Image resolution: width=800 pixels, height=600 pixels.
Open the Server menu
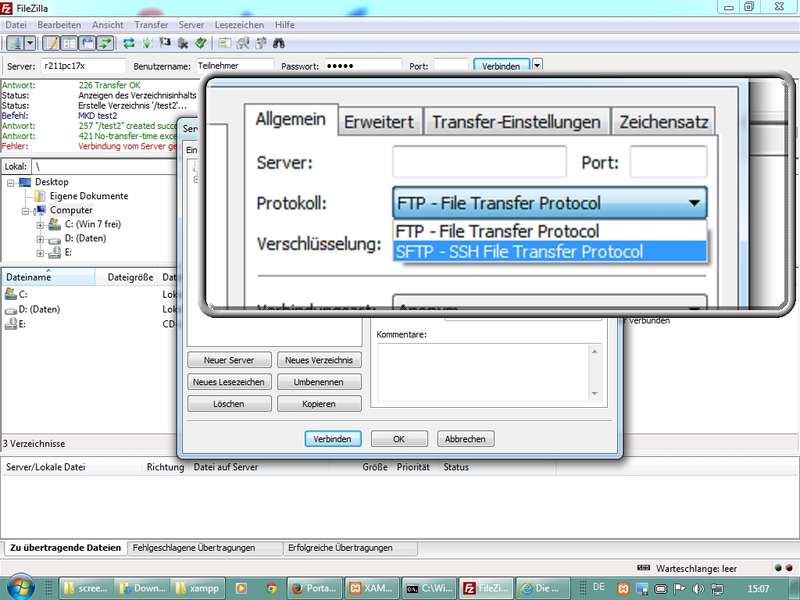pyautogui.click(x=191, y=24)
